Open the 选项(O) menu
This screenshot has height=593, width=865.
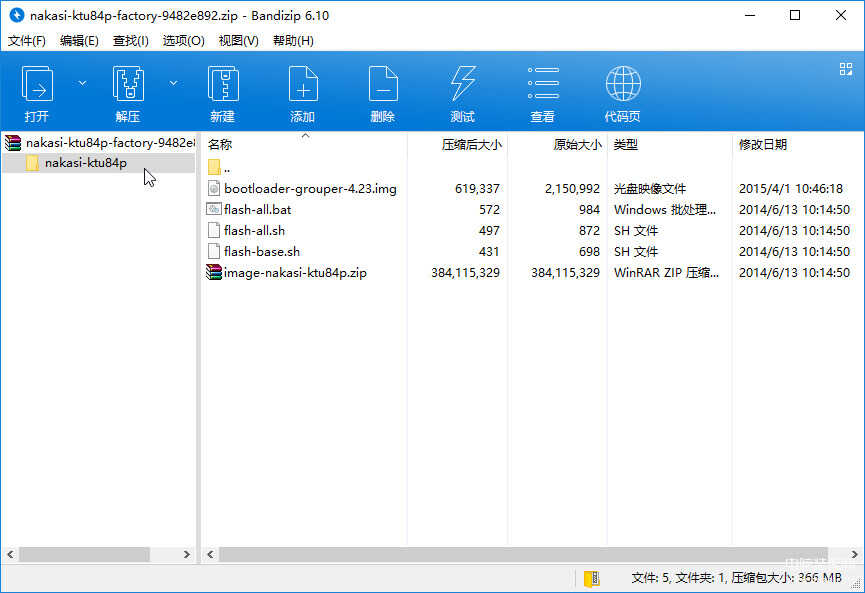tap(184, 41)
